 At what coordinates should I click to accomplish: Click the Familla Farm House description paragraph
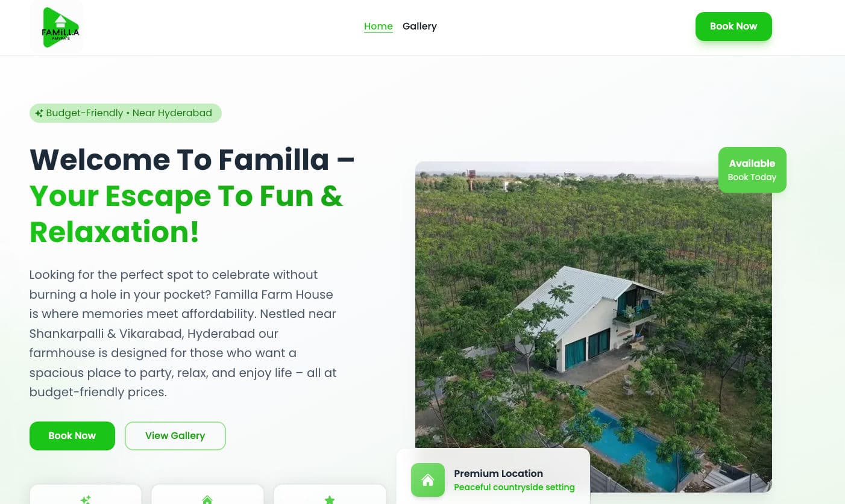pyautogui.click(x=183, y=333)
